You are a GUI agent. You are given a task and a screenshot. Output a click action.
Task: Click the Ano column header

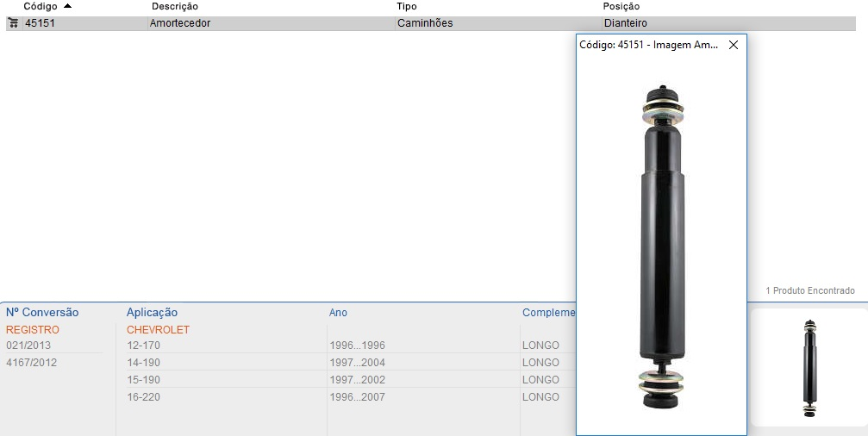coord(338,313)
